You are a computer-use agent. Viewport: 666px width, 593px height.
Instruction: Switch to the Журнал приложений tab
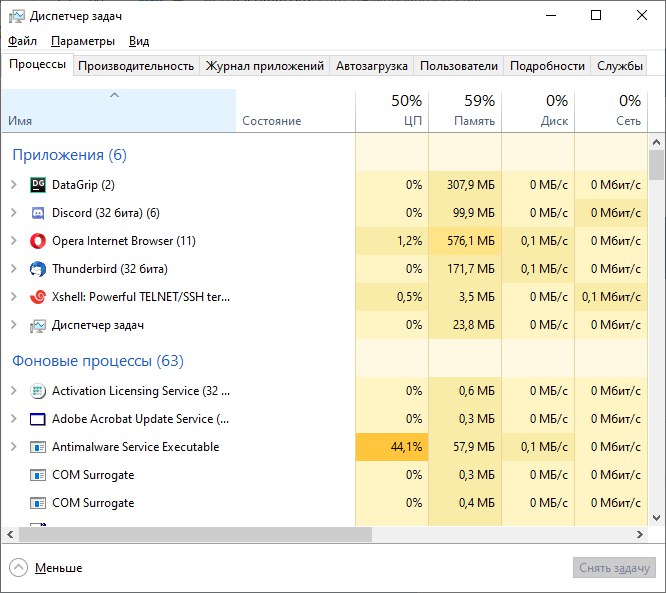point(265,66)
